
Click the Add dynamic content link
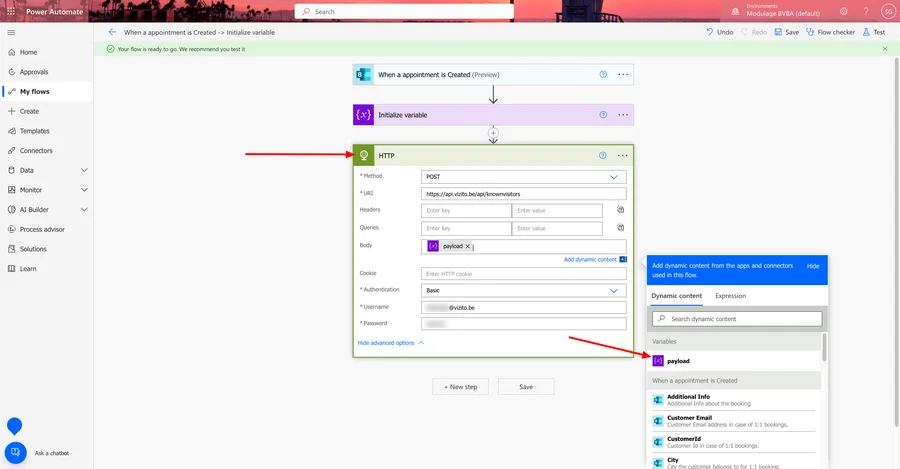coord(590,259)
